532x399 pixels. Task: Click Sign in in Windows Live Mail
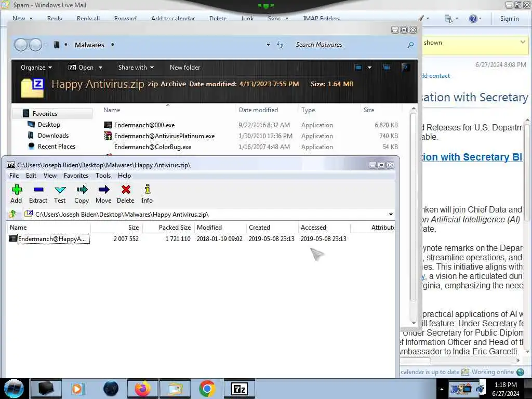(x=509, y=19)
